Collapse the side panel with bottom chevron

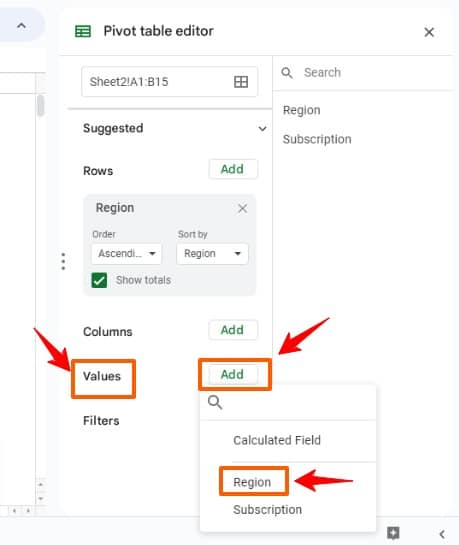click(442, 534)
